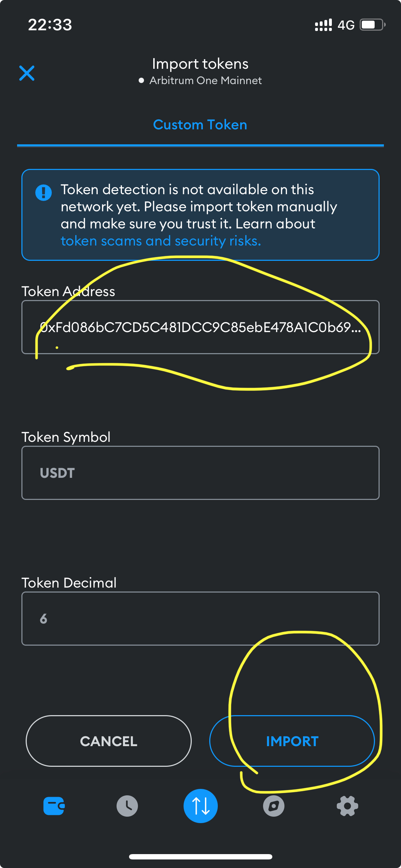Tap the battery icon in status bar
This screenshot has height=868, width=401.
click(x=372, y=25)
